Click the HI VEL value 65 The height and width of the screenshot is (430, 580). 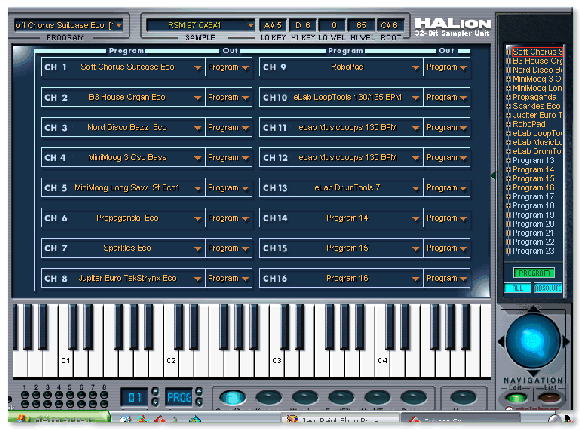(361, 25)
